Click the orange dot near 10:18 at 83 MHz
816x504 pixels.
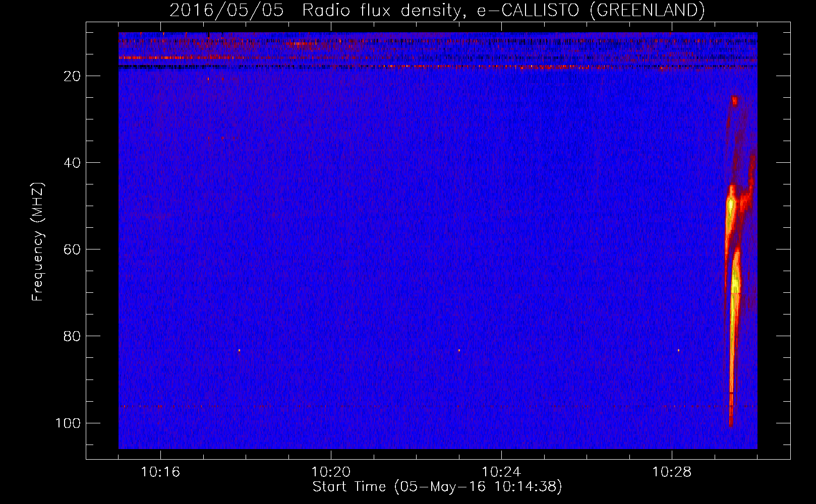pos(239,350)
